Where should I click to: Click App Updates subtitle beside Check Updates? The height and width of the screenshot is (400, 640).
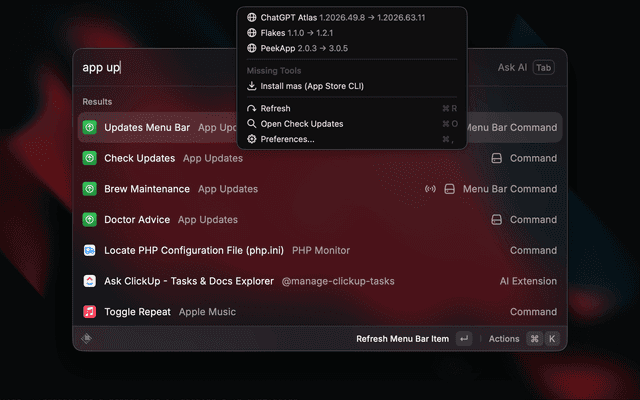pos(213,158)
